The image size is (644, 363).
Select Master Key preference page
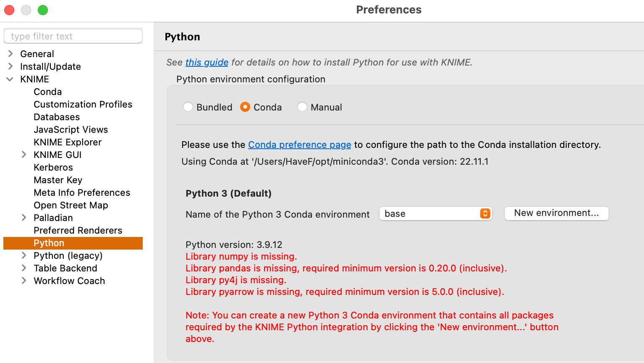click(x=58, y=180)
